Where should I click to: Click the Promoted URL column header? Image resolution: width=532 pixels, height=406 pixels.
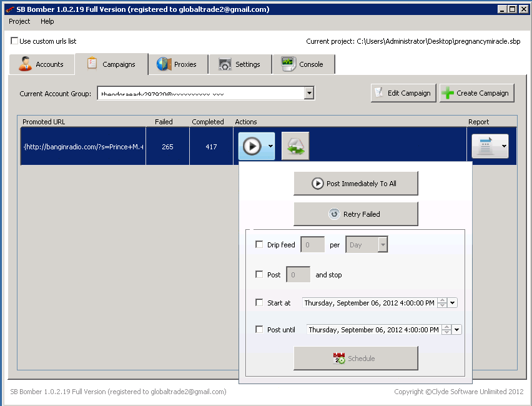tap(44, 122)
